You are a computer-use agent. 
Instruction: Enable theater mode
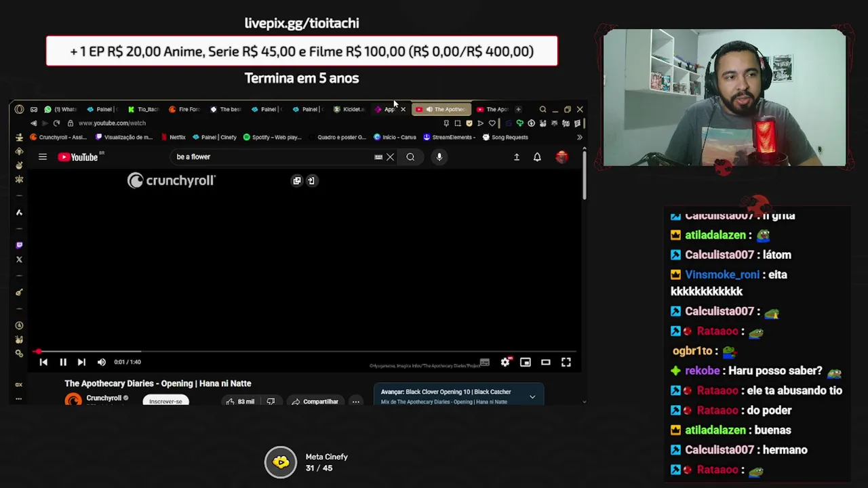coord(545,363)
